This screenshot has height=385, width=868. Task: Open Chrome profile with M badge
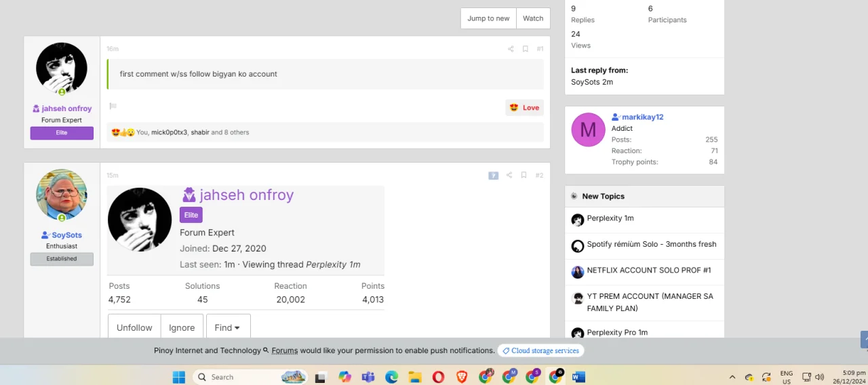[x=509, y=376]
